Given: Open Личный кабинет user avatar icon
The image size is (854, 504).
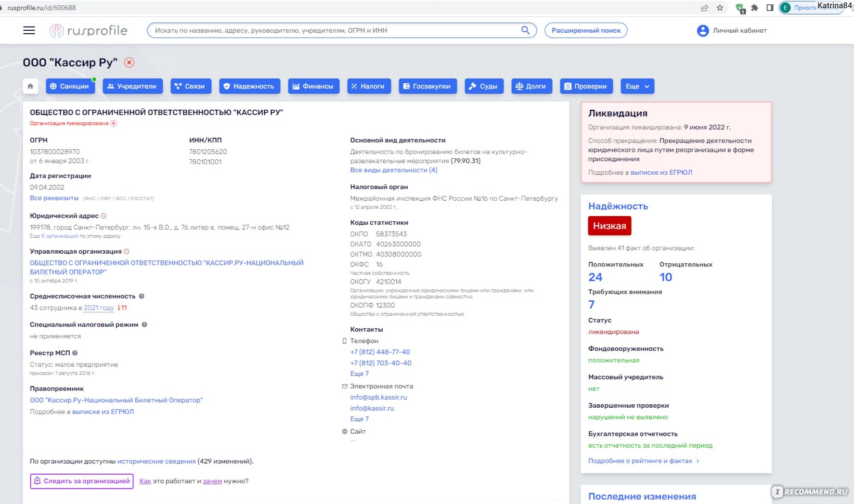Looking at the screenshot, I should pyautogui.click(x=703, y=30).
